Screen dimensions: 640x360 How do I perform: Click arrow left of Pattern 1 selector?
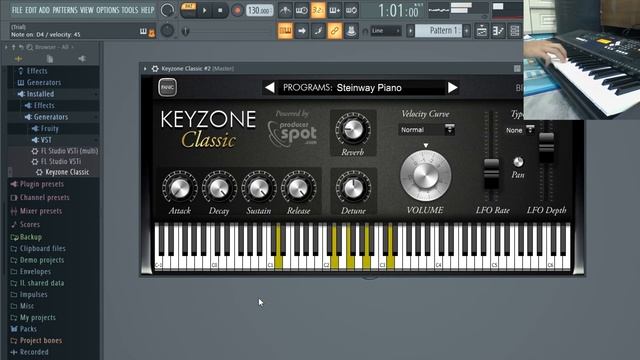[x=410, y=31]
